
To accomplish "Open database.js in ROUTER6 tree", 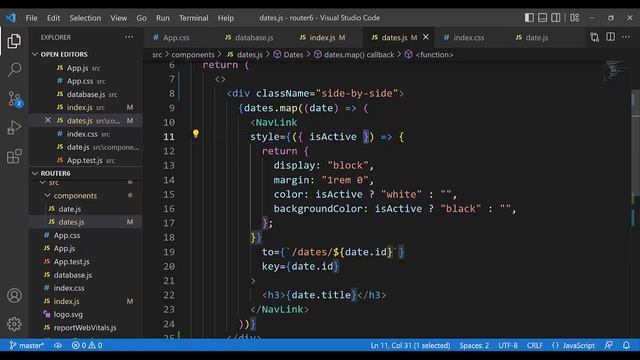I will point(86,275).
